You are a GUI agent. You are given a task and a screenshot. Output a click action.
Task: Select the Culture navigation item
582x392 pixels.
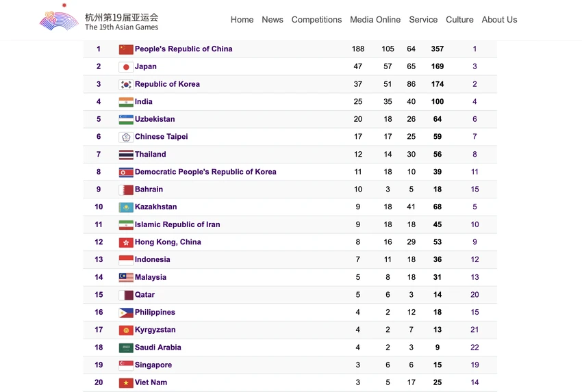point(459,20)
